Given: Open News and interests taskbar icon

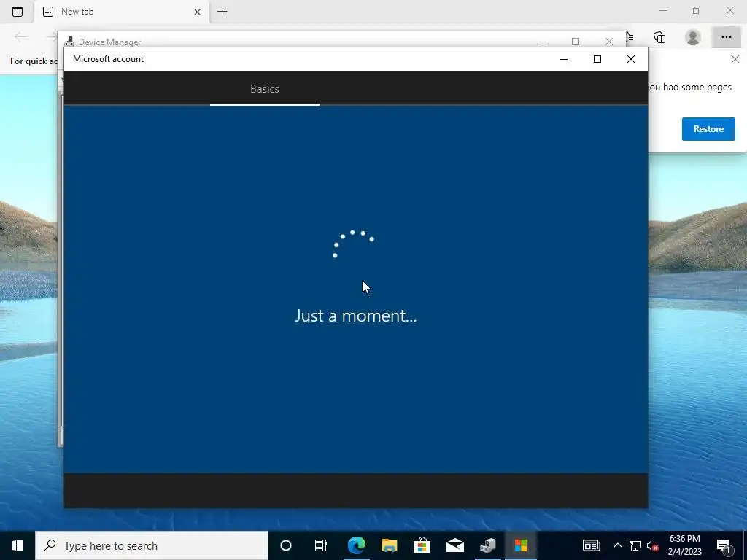Looking at the screenshot, I should coord(591,545).
